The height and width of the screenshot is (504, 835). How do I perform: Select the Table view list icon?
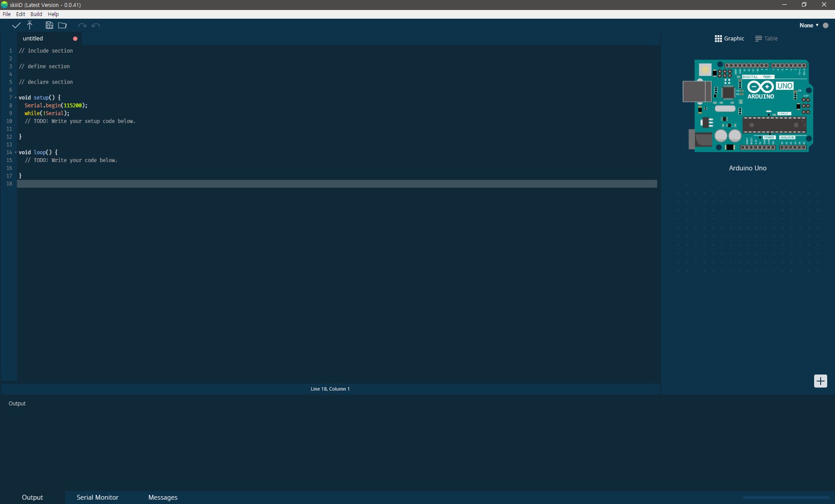(758, 38)
